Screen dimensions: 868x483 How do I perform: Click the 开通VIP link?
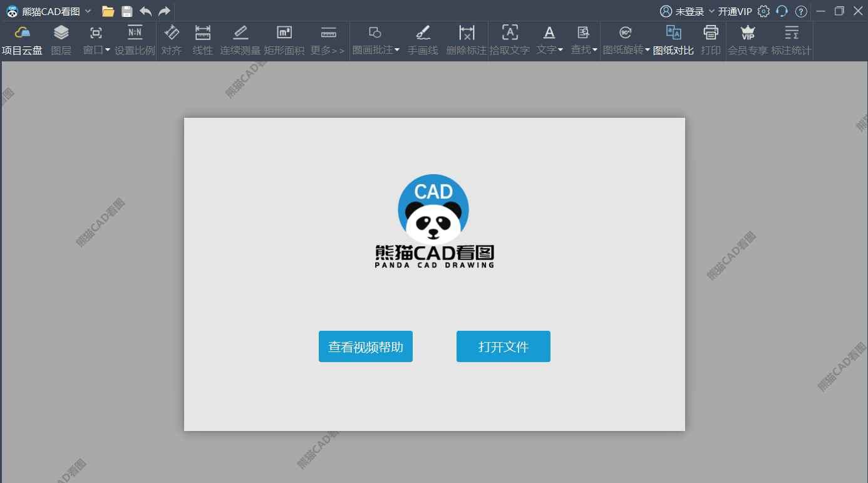(735, 11)
